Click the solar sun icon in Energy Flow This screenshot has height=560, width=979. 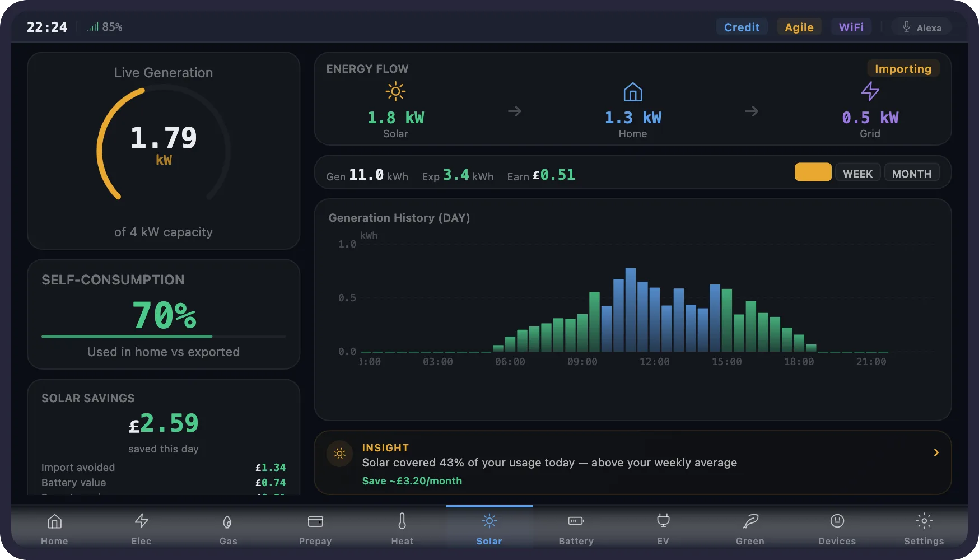click(x=396, y=91)
